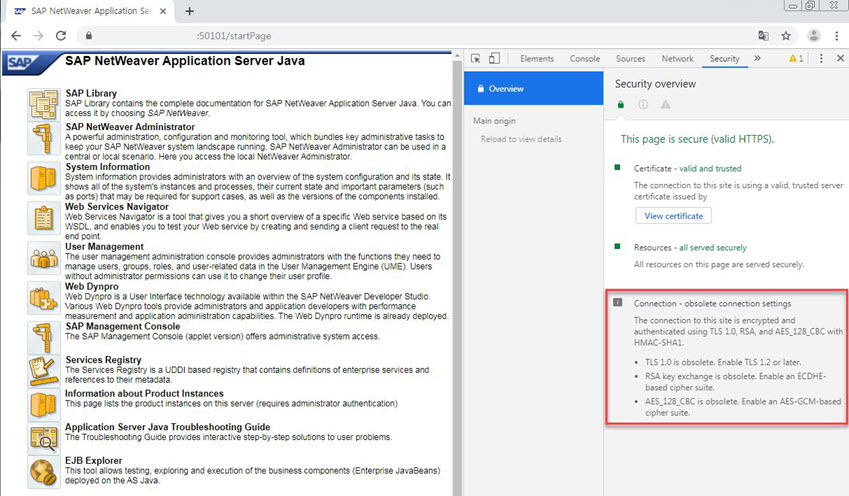Click the SAP logo in header

click(23, 63)
